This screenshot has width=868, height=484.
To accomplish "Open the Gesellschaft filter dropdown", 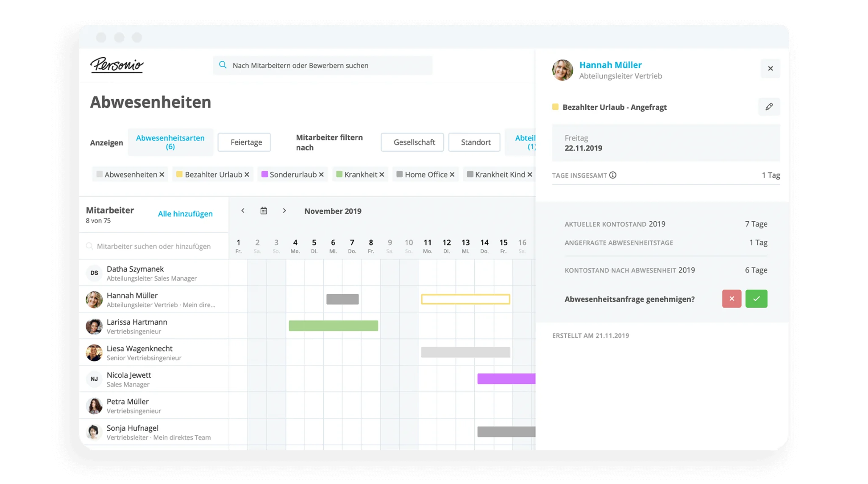I will [x=414, y=142].
